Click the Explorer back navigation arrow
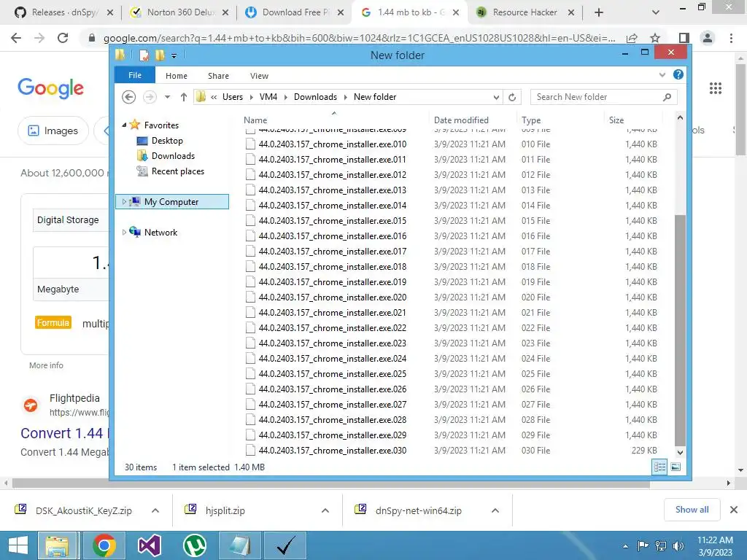 [128, 97]
